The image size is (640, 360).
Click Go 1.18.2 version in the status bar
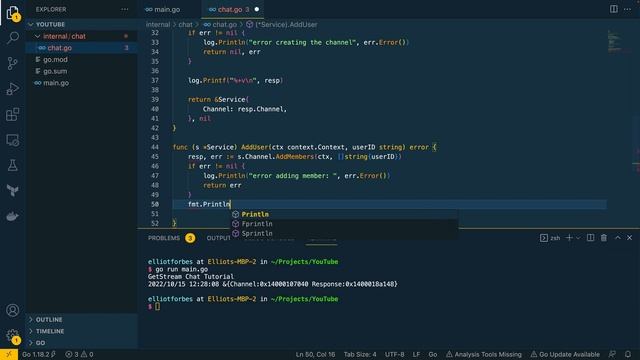[39, 354]
